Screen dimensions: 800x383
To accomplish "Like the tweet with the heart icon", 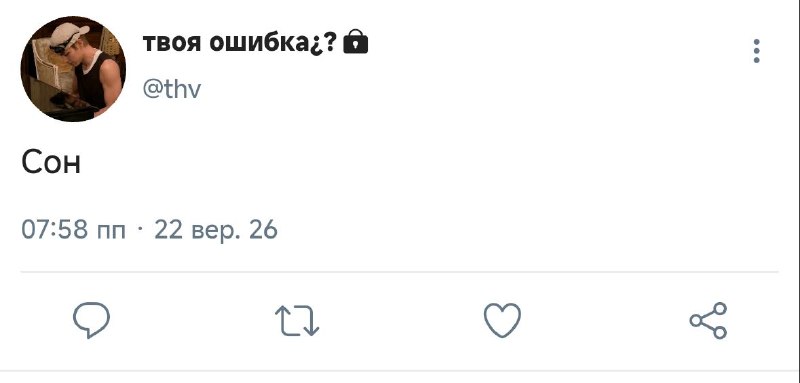I will coord(503,320).
